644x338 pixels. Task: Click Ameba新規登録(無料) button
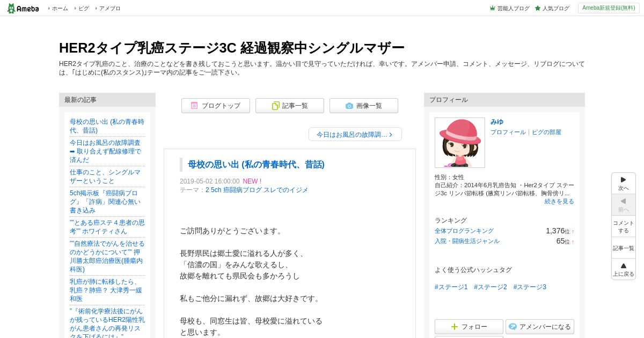click(609, 8)
